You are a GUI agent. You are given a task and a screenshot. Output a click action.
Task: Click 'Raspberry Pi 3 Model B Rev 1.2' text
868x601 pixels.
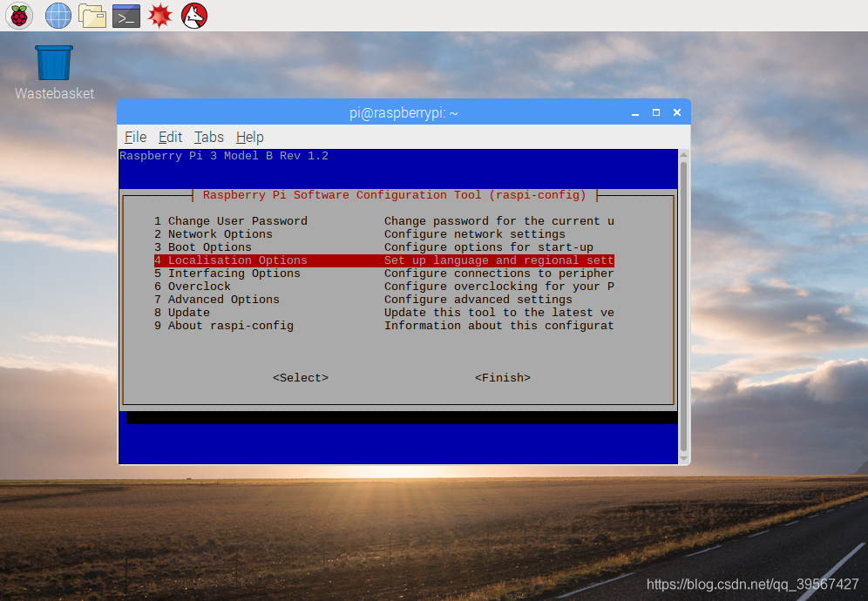[224, 156]
